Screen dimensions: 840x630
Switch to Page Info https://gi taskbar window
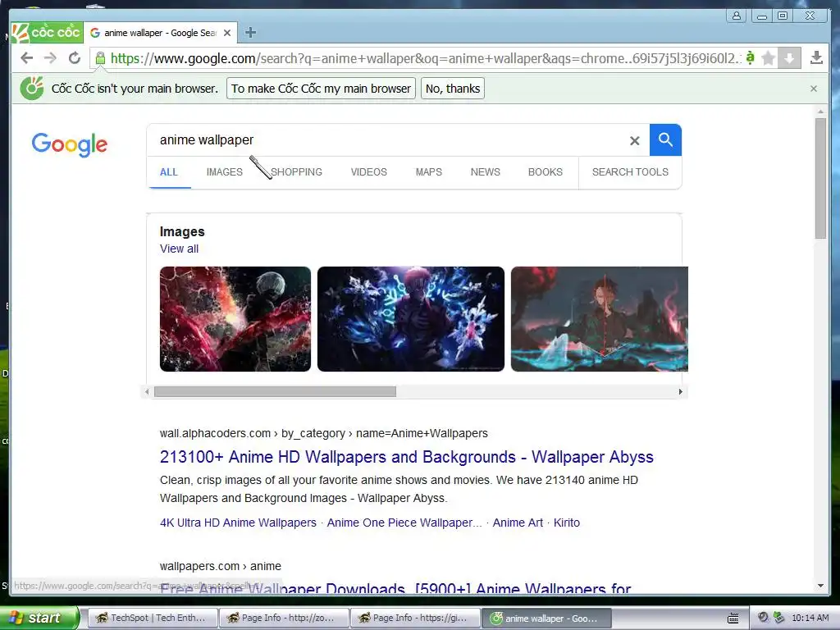click(x=415, y=618)
